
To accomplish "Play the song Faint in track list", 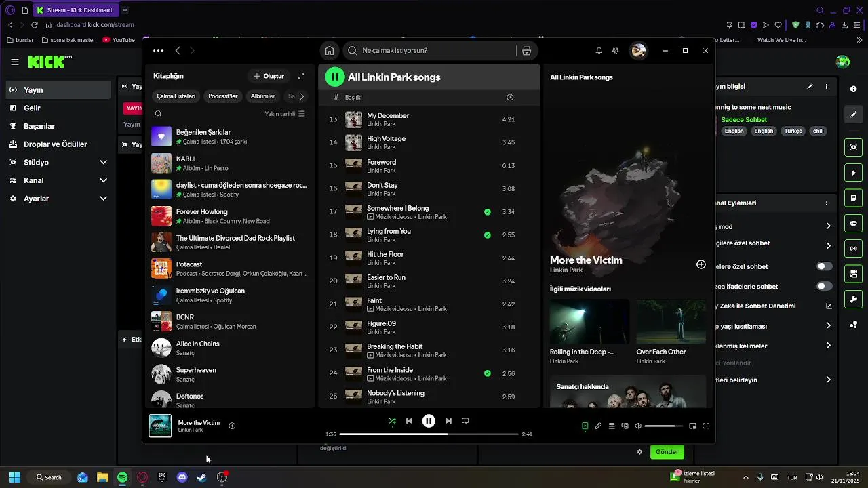I will [x=429, y=304].
